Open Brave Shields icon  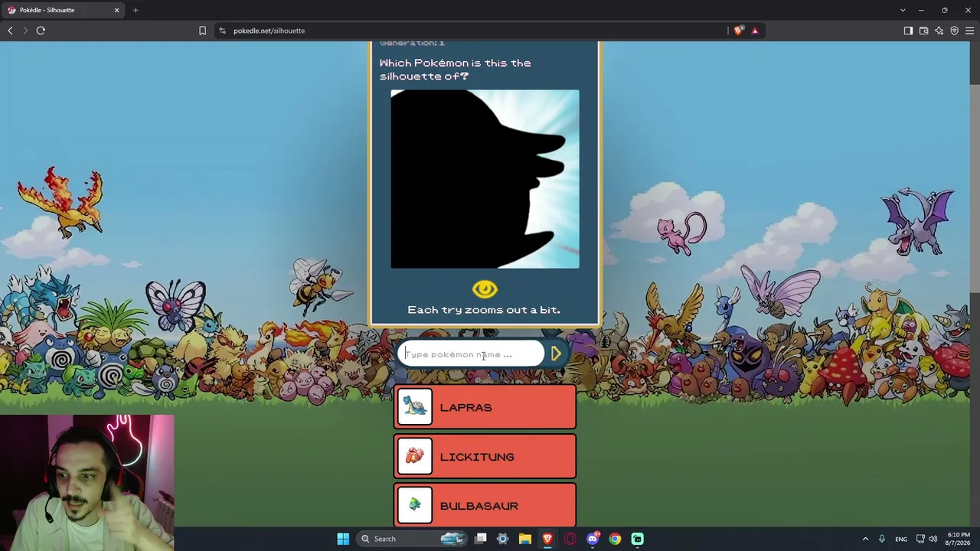(x=738, y=31)
